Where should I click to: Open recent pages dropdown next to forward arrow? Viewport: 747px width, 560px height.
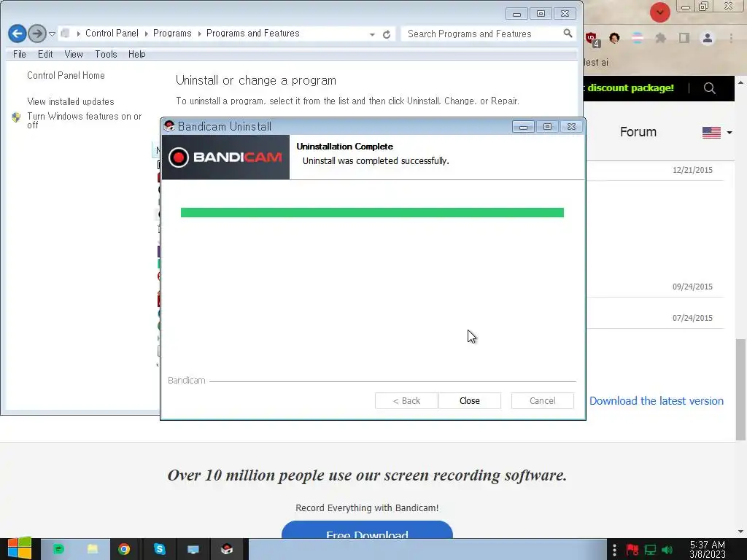pos(52,34)
